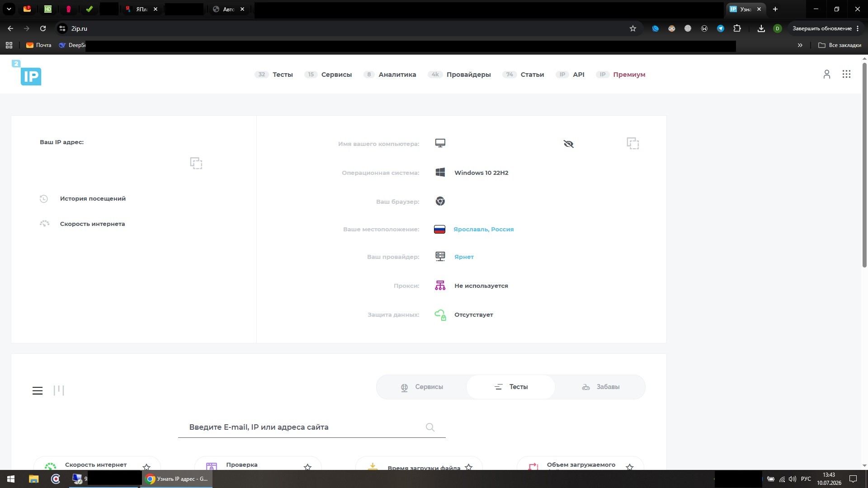
Task: Open the Ярнет provider link
Action: click(464, 257)
